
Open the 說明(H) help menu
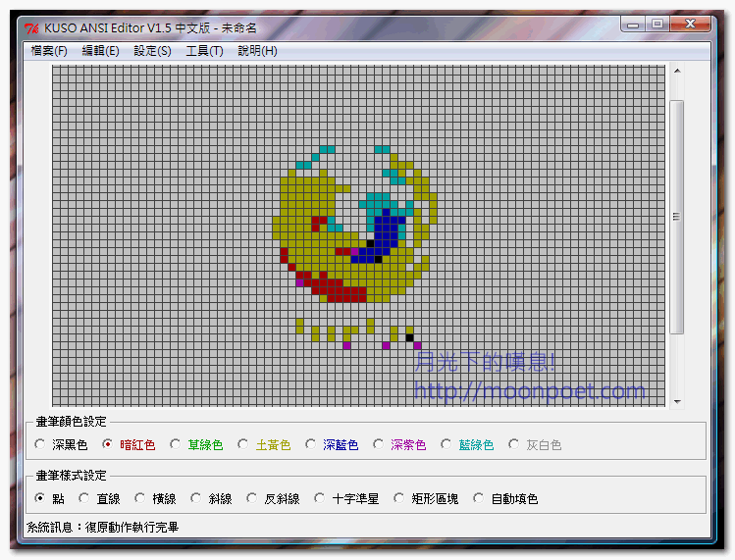[257, 51]
